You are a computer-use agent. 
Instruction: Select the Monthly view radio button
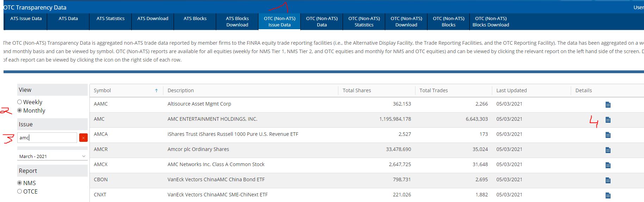click(x=20, y=111)
